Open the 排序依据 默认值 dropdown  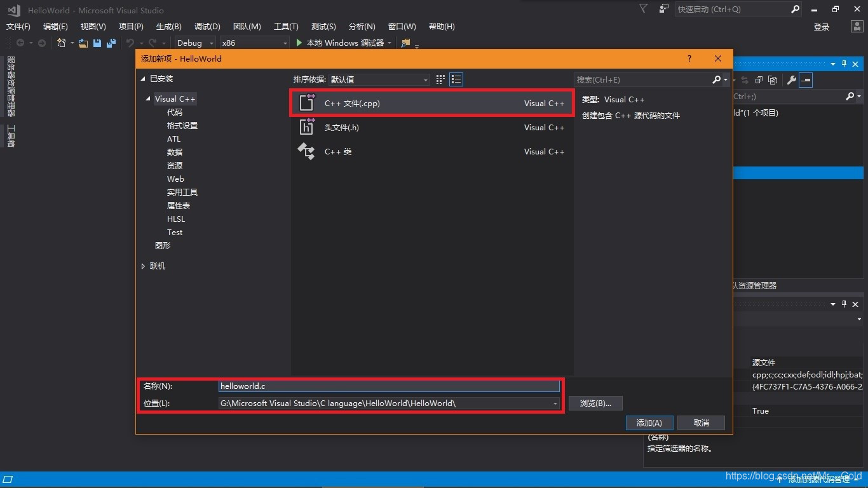tap(379, 79)
